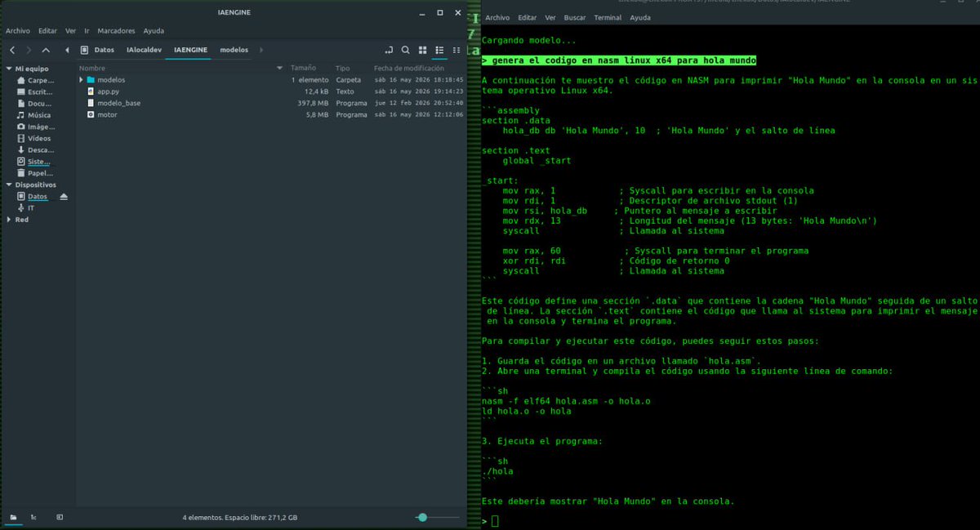This screenshot has width=980, height=530.
Task: Go up to the parent folder
Action: tap(46, 50)
